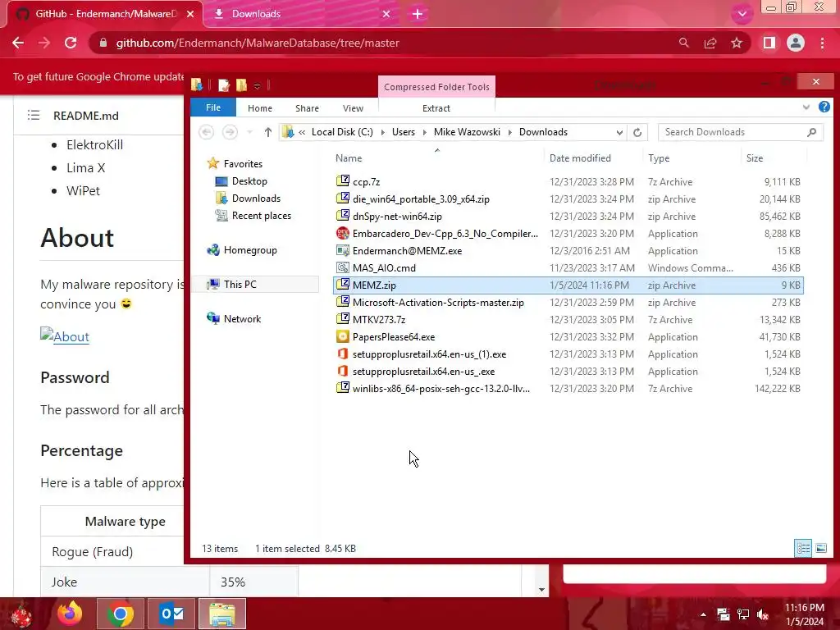The width and height of the screenshot is (840, 630).
Task: Switch to the Downloads Chrome tab
Action: point(302,14)
